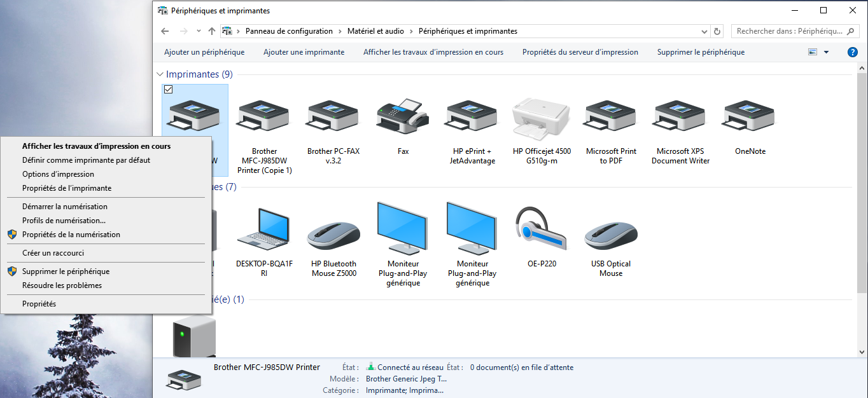
Task: Click Brother MFC-J985DW Printer name in details pane
Action: (267, 367)
